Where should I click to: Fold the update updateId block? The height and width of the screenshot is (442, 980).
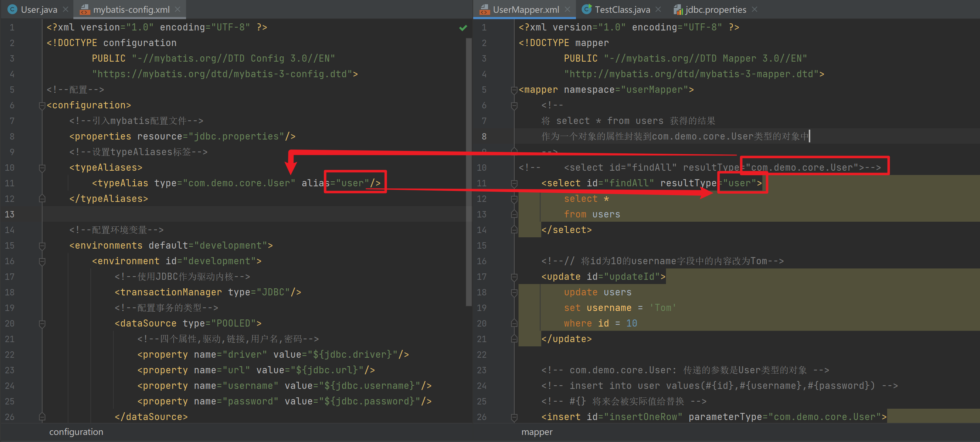click(x=514, y=277)
